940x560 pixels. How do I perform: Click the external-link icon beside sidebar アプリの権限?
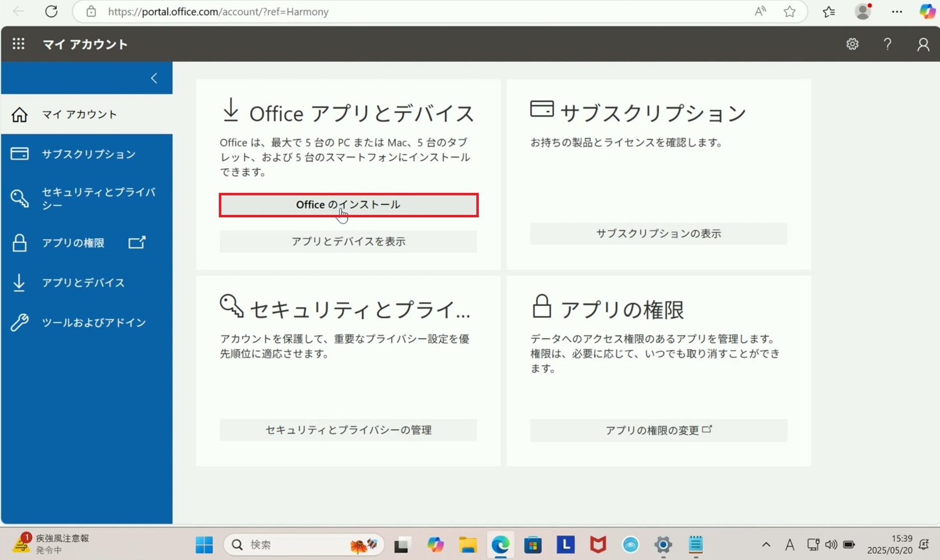point(137,242)
